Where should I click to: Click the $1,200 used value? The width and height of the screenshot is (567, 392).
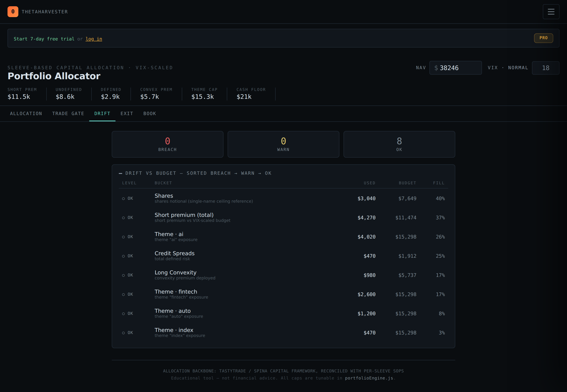pyautogui.click(x=366, y=314)
